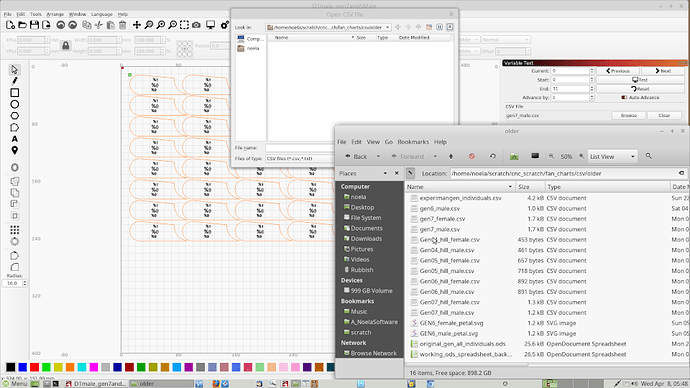
Task: Open the Bookmarks menu in file manager
Action: 413,142
